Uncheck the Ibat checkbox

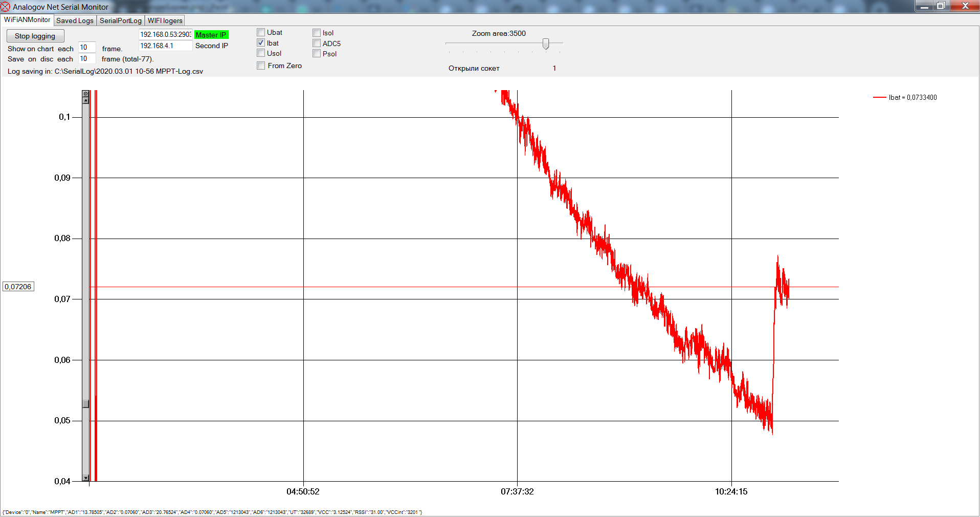261,43
